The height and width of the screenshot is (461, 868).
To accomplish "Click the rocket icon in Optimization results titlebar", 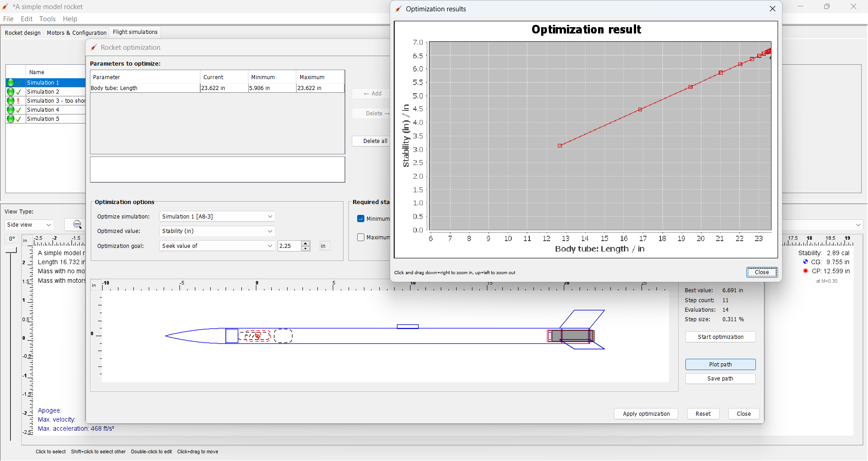I will pyautogui.click(x=398, y=9).
